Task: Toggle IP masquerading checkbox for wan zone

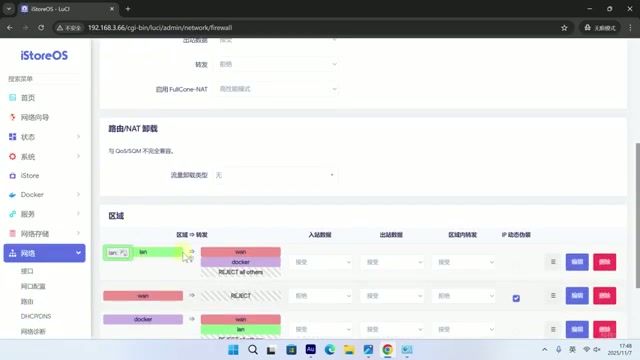Action: coord(516,298)
